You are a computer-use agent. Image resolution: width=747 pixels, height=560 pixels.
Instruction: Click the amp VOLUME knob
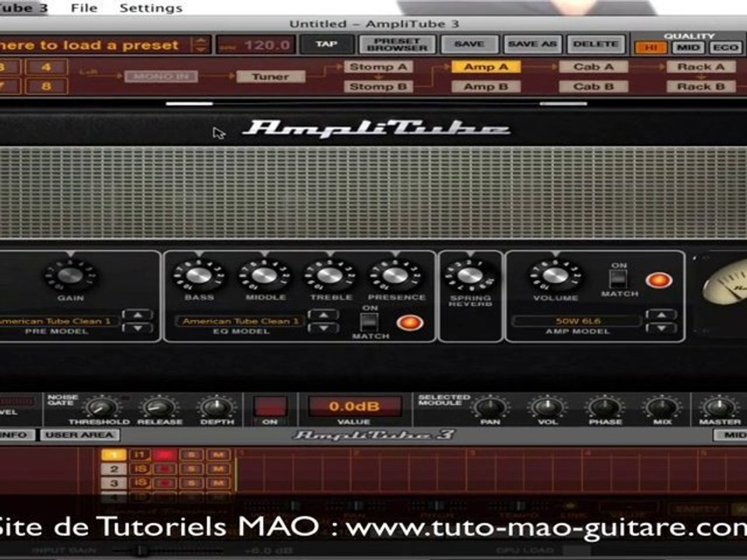click(x=556, y=275)
